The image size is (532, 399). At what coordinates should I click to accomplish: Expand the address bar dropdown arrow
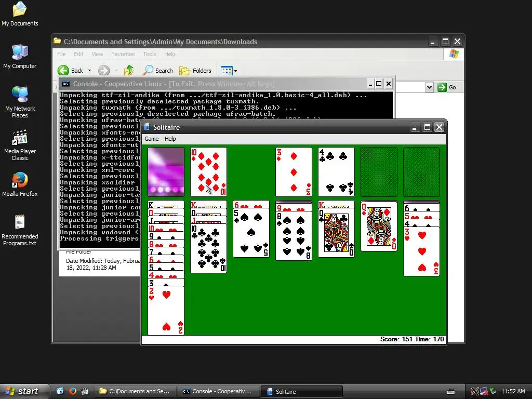429,87
